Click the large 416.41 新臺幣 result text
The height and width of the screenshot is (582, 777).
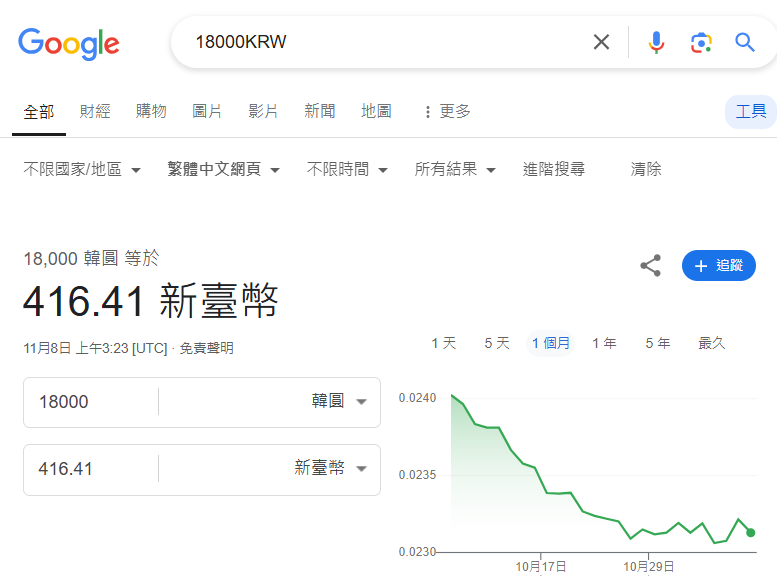pyautogui.click(x=151, y=301)
